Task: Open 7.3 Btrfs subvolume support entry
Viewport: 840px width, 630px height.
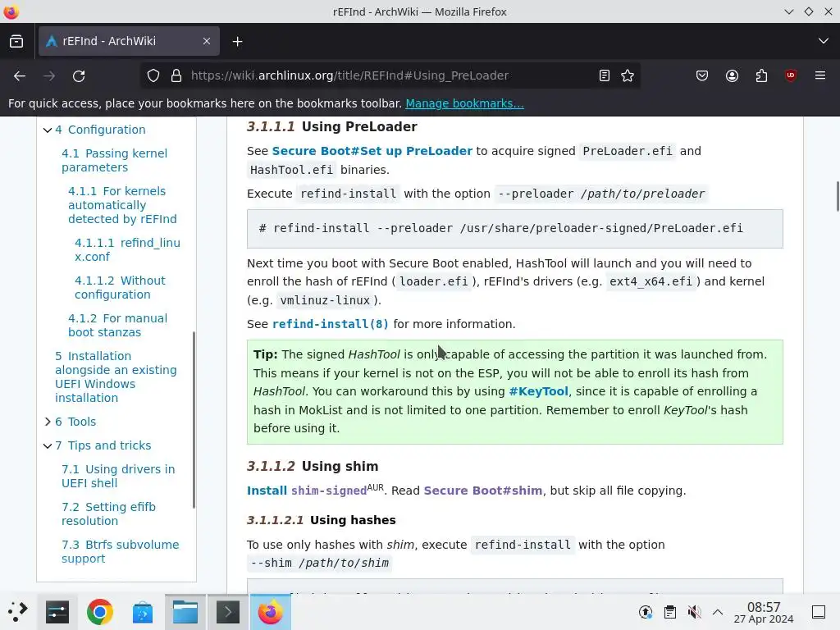Action: [120, 551]
